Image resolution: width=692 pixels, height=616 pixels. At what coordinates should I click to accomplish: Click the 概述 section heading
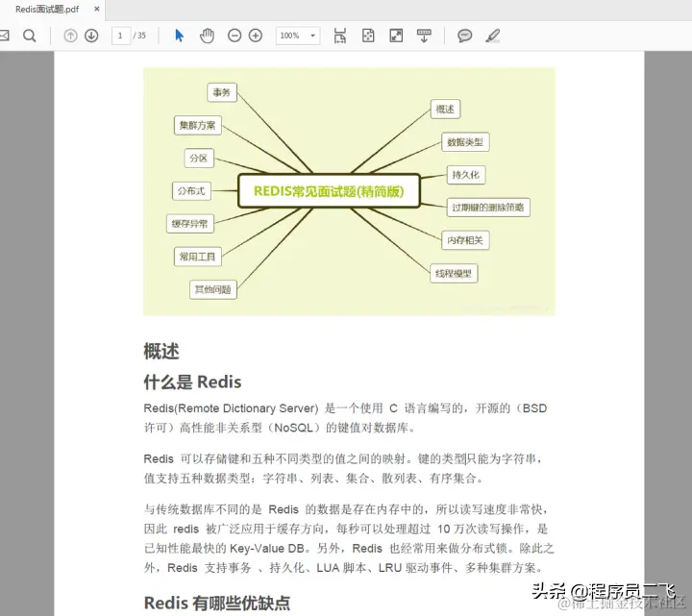point(161,352)
